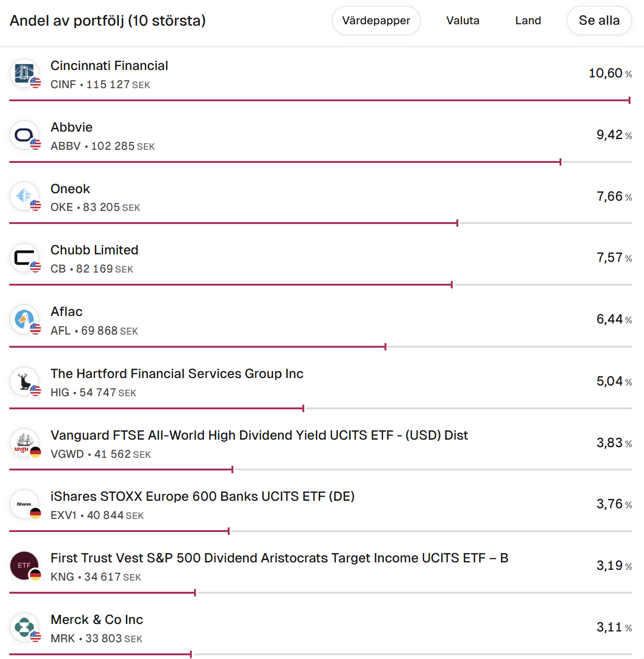Click the Oneok logo icon
The width and height of the screenshot is (644, 659).
pos(24,196)
